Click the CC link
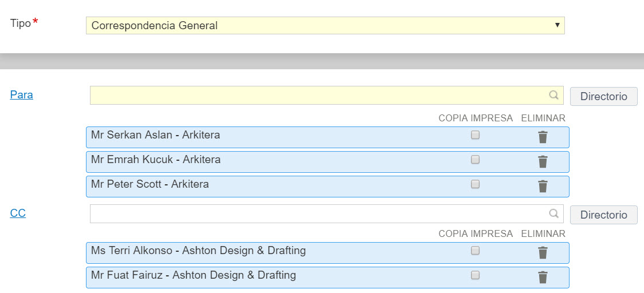The width and height of the screenshot is (644, 293). coord(18,213)
